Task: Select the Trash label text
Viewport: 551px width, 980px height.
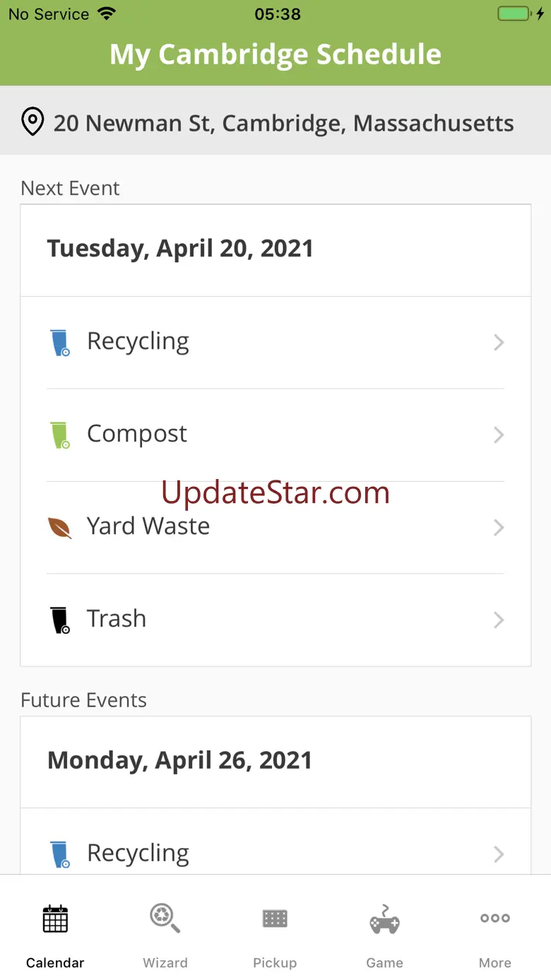Action: pyautogui.click(x=117, y=619)
